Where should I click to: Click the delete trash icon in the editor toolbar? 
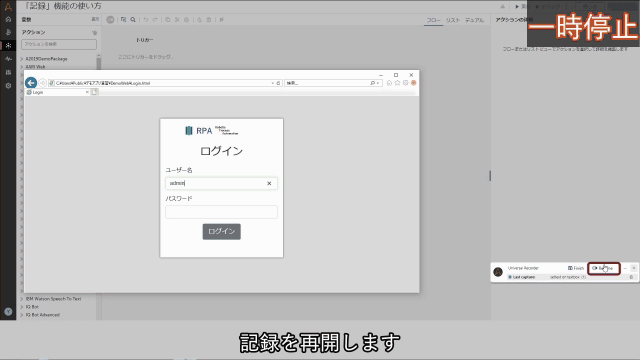click(209, 20)
